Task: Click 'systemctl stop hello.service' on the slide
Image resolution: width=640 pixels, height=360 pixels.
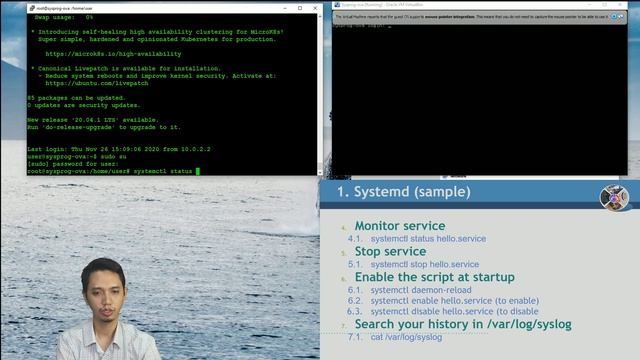Action: click(425, 264)
